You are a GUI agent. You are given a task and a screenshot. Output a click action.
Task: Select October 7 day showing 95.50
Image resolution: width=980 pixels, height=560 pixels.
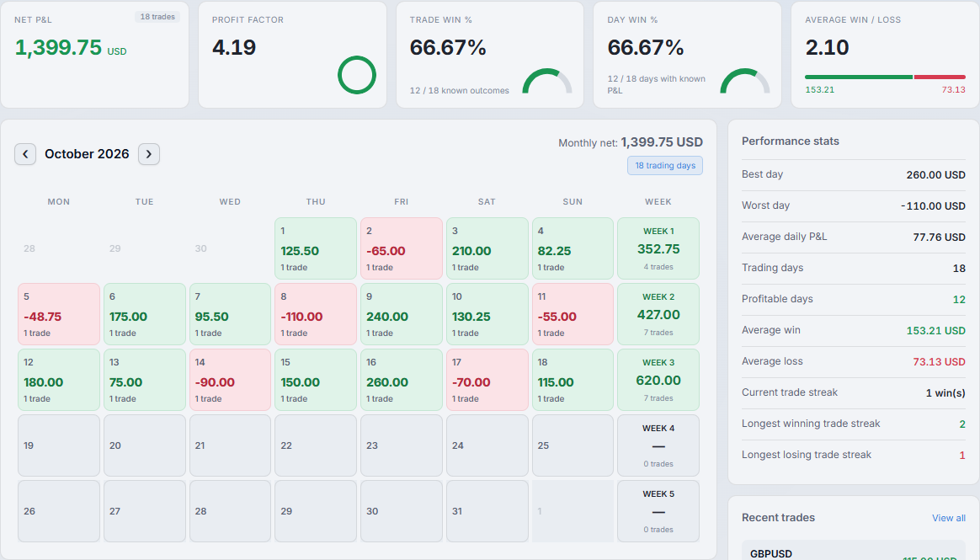(x=230, y=314)
